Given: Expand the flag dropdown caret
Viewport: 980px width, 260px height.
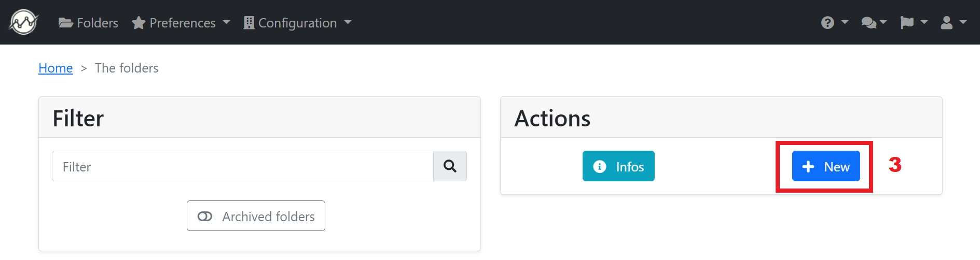Looking at the screenshot, I should point(924,22).
